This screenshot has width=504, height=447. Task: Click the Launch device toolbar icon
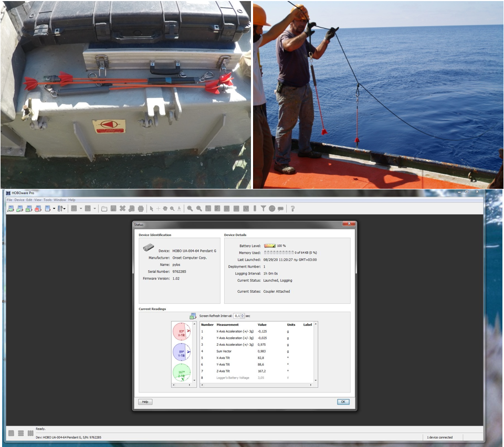tap(10, 209)
